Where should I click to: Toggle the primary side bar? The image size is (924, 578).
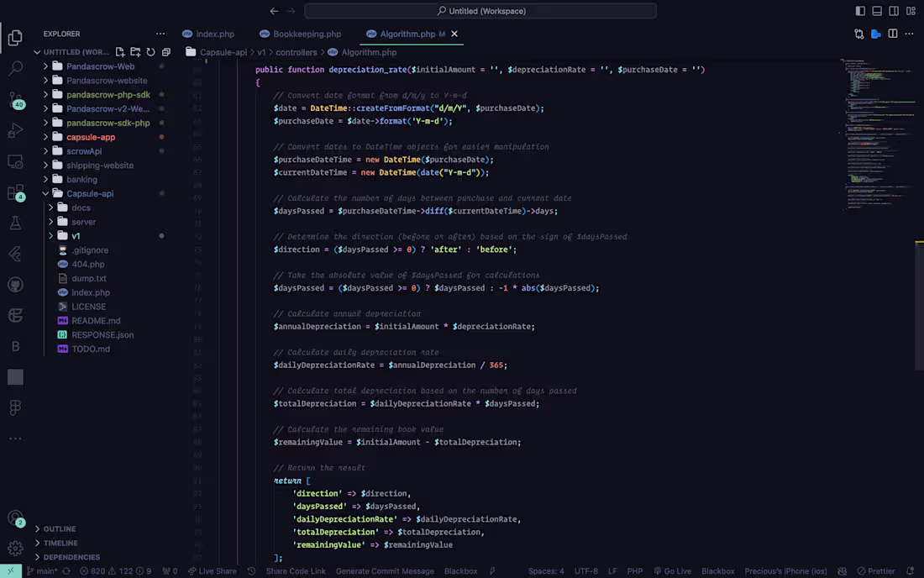coord(860,11)
